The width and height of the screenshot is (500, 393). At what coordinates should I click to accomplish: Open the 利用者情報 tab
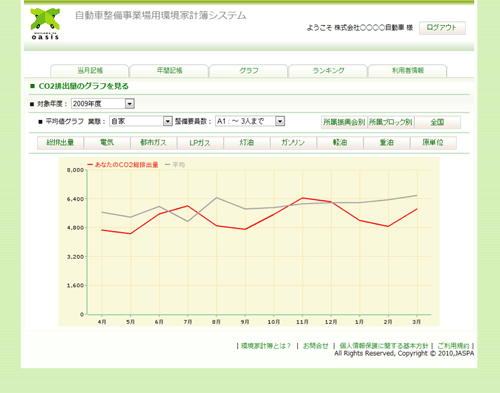[x=407, y=71]
